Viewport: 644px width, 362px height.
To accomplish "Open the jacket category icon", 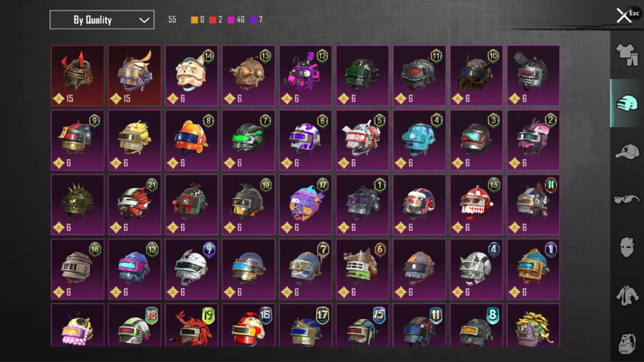I will pyautogui.click(x=627, y=296).
